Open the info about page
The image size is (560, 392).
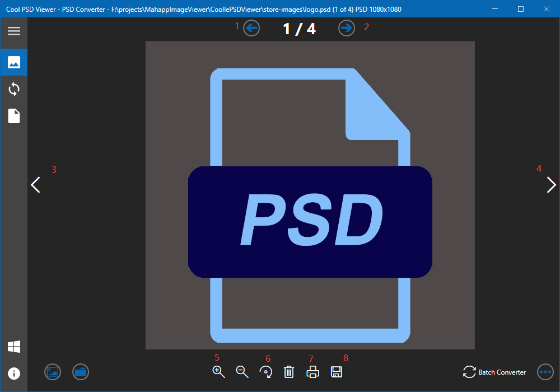[x=13, y=374]
